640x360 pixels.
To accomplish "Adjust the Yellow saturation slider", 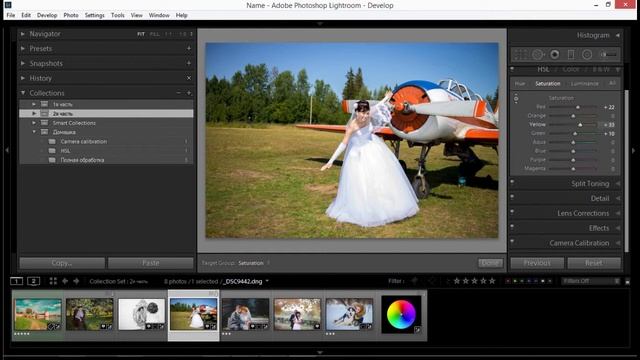I will coord(580,124).
